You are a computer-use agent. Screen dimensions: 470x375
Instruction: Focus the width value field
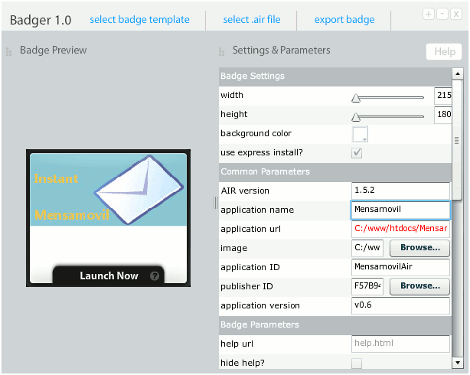pos(443,96)
